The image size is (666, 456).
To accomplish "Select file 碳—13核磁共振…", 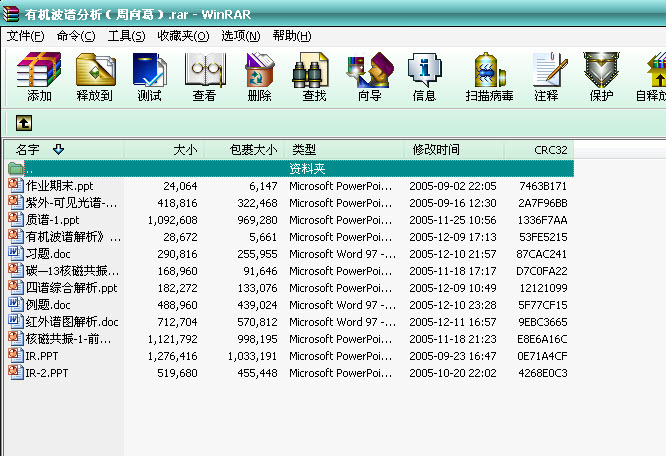I will pos(72,271).
